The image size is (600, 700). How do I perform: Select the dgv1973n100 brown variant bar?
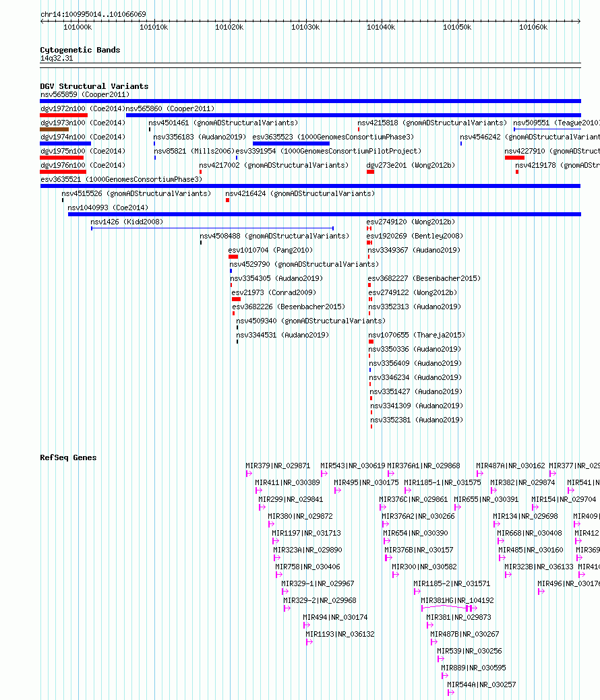pyautogui.click(x=54, y=129)
